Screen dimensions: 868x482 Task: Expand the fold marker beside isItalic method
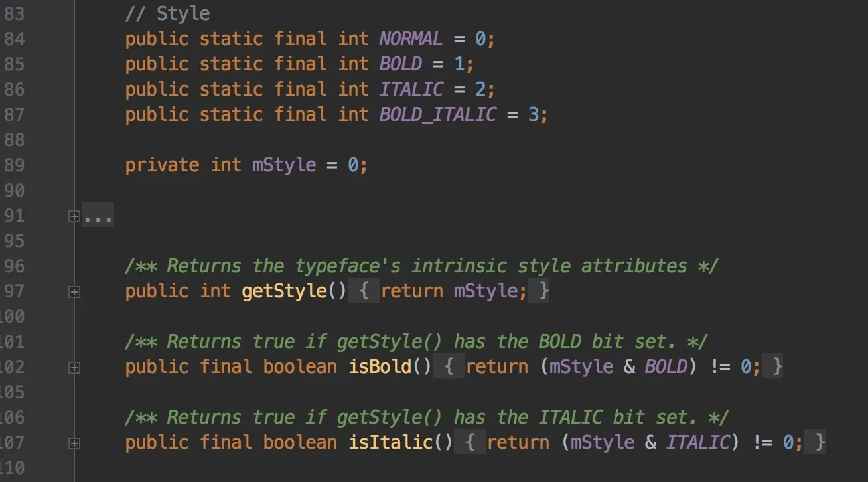[x=74, y=443]
